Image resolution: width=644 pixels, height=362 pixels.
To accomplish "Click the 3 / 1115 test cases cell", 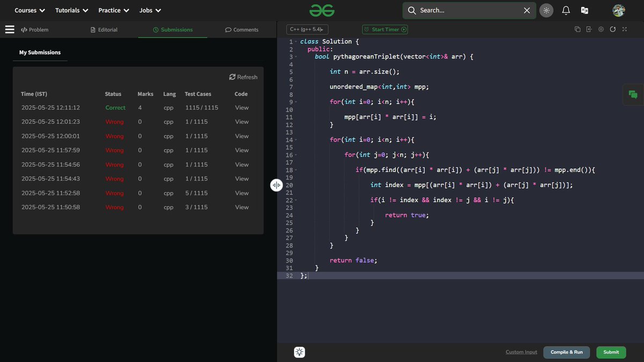I will [x=196, y=207].
